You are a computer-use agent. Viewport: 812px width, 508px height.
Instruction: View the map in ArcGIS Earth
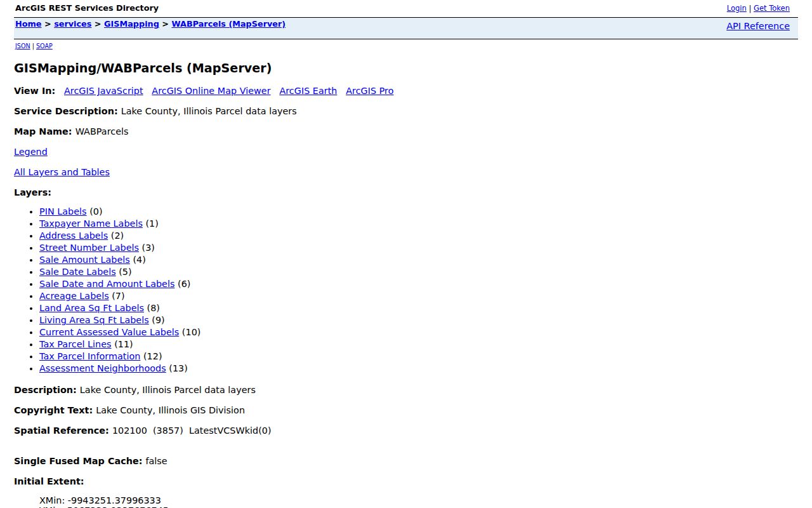308,91
